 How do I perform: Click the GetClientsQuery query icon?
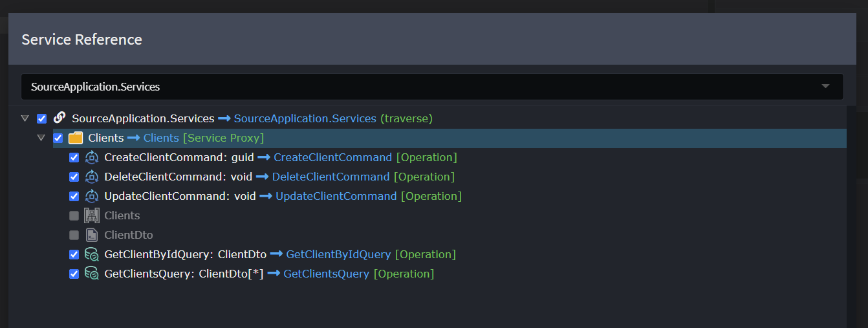tap(92, 274)
